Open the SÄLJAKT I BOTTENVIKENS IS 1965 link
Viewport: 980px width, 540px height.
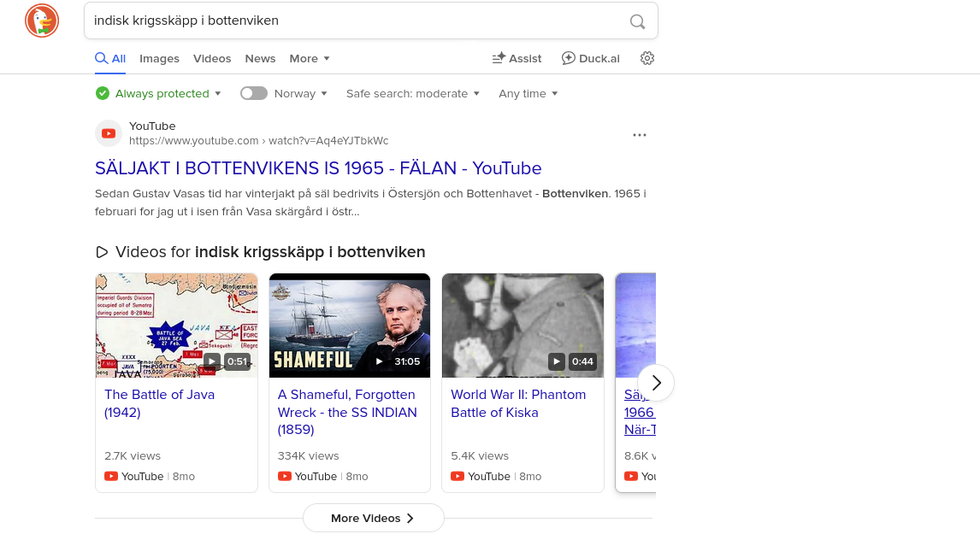pyautogui.click(x=318, y=168)
